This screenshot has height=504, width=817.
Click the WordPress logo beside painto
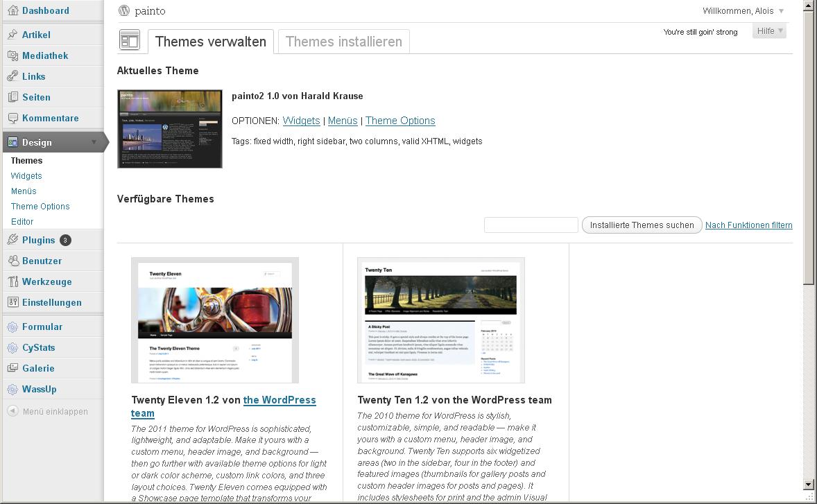pos(124,10)
